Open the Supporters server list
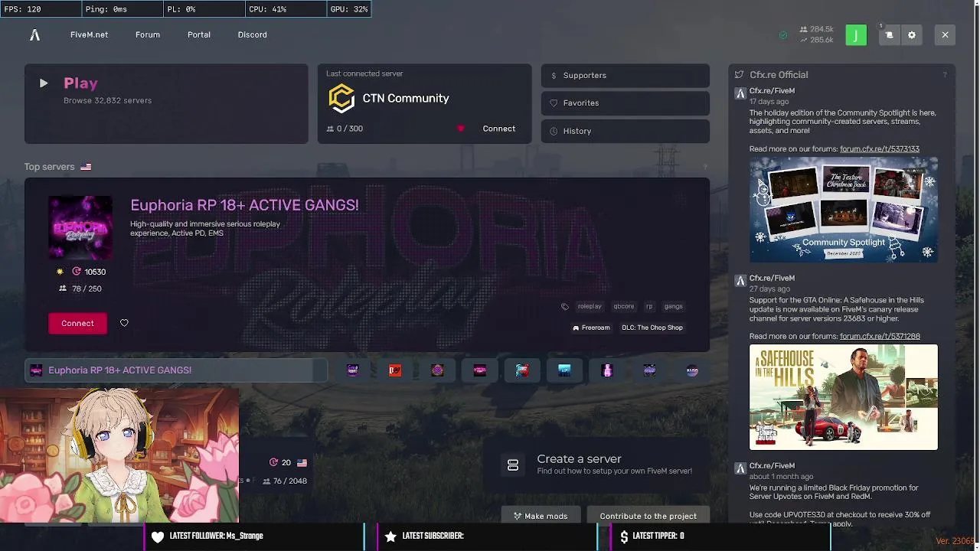Image resolution: width=980 pixels, height=551 pixels. pyautogui.click(x=626, y=76)
